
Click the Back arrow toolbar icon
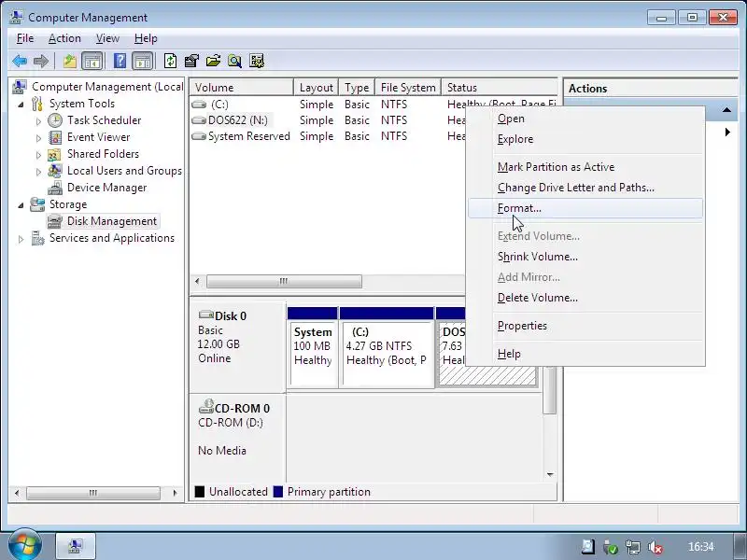tap(20, 61)
